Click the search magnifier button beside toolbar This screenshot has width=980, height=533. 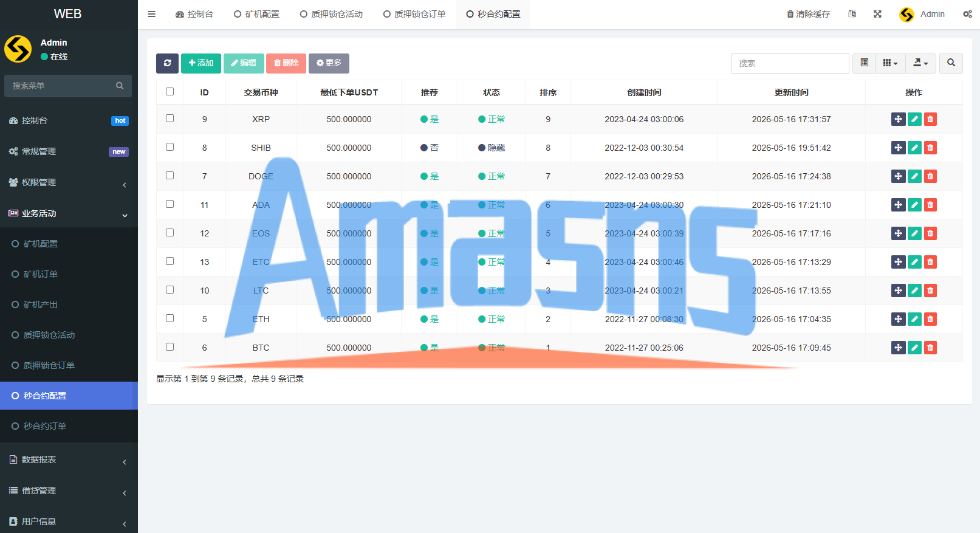[951, 63]
